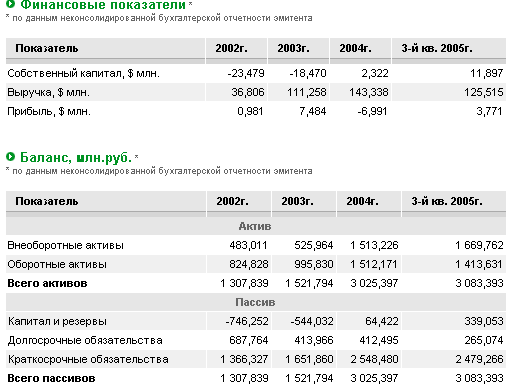The width and height of the screenshot is (512, 390).
Task: Click long-term liabilities value 687,764
Action: [x=249, y=341]
